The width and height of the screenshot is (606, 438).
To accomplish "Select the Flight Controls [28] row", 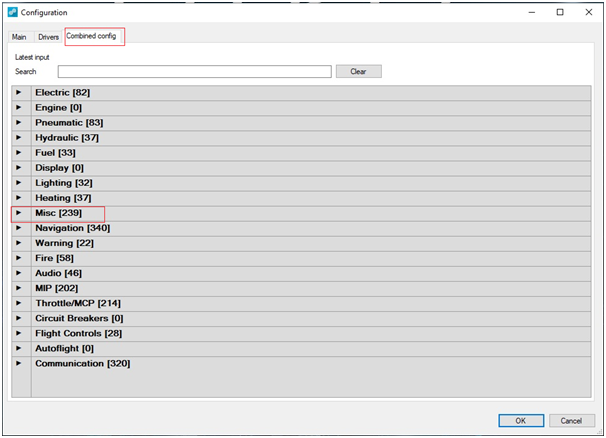I will 311,333.
